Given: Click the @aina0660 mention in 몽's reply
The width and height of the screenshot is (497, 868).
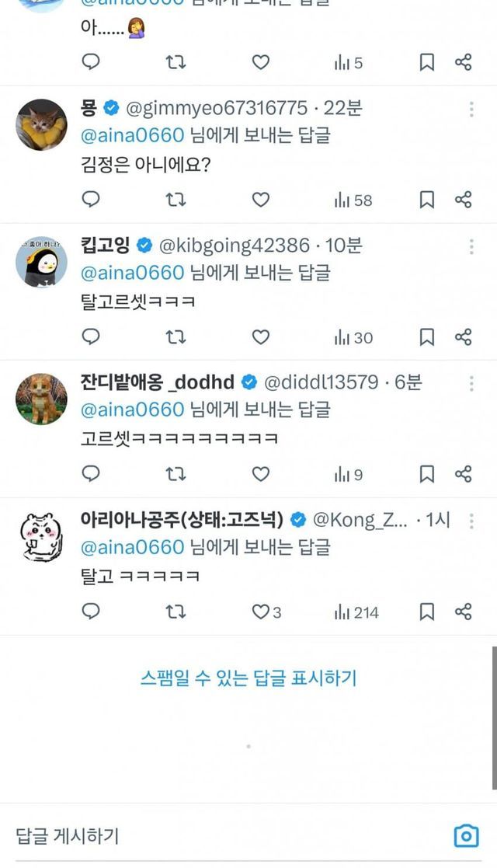Looking at the screenshot, I should (133, 135).
